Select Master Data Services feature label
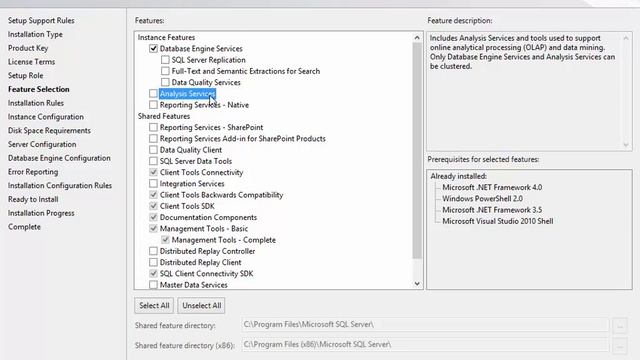The width and height of the screenshot is (640, 360). point(193,285)
